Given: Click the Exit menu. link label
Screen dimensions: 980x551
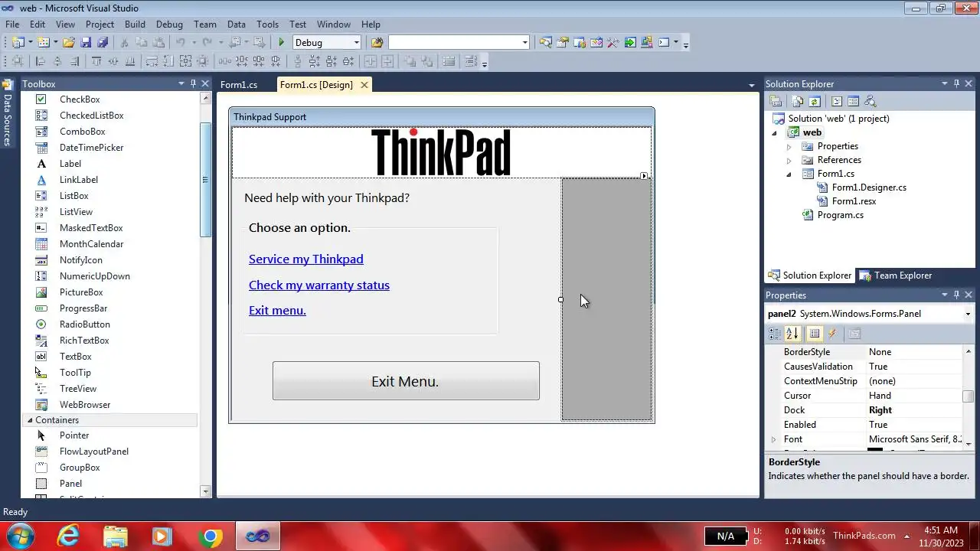Looking at the screenshot, I should point(277,311).
